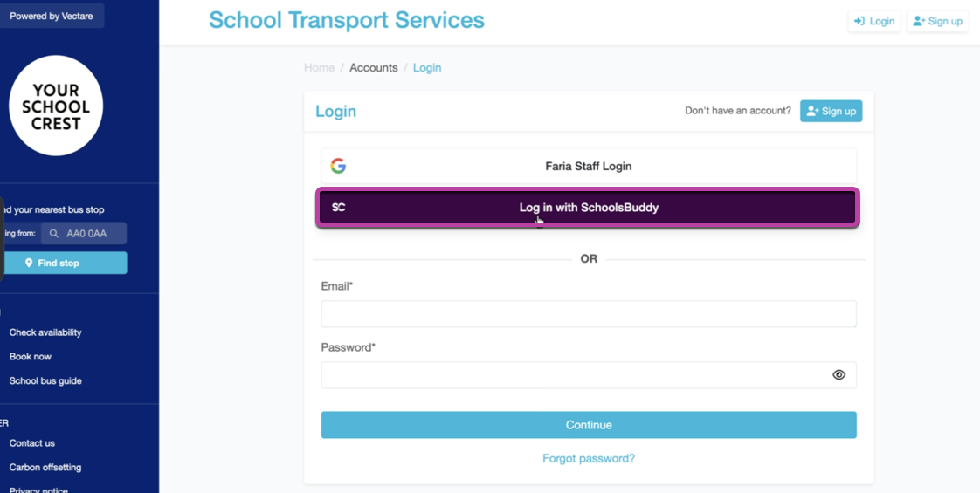Image resolution: width=980 pixels, height=493 pixels.
Task: Click the Login arrow icon in header
Action: pyautogui.click(x=859, y=21)
